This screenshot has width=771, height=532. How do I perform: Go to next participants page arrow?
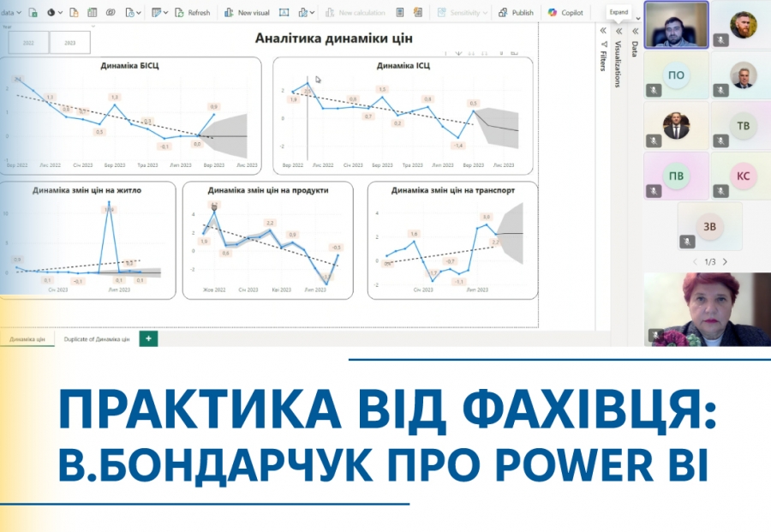(x=725, y=261)
